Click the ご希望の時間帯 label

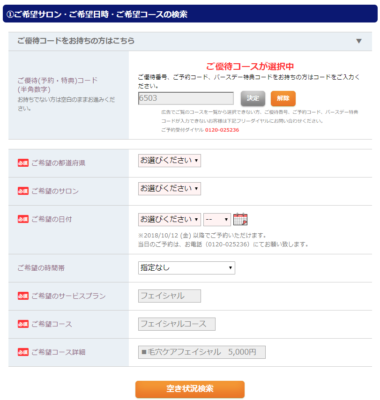pyautogui.click(x=41, y=268)
